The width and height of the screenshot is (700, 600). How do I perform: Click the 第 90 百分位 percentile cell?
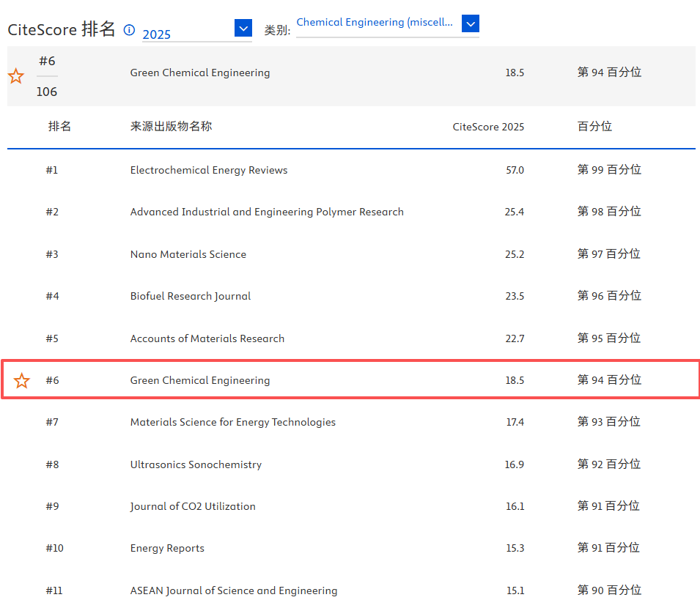pyautogui.click(x=609, y=590)
